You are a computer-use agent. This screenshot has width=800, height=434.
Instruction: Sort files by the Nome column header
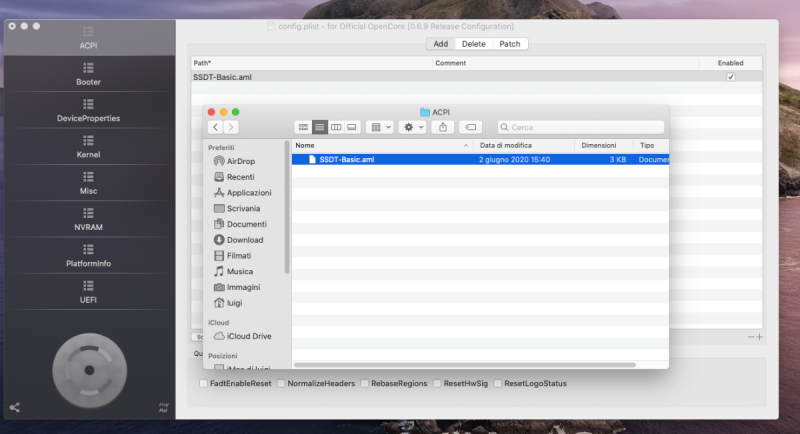click(x=380, y=145)
